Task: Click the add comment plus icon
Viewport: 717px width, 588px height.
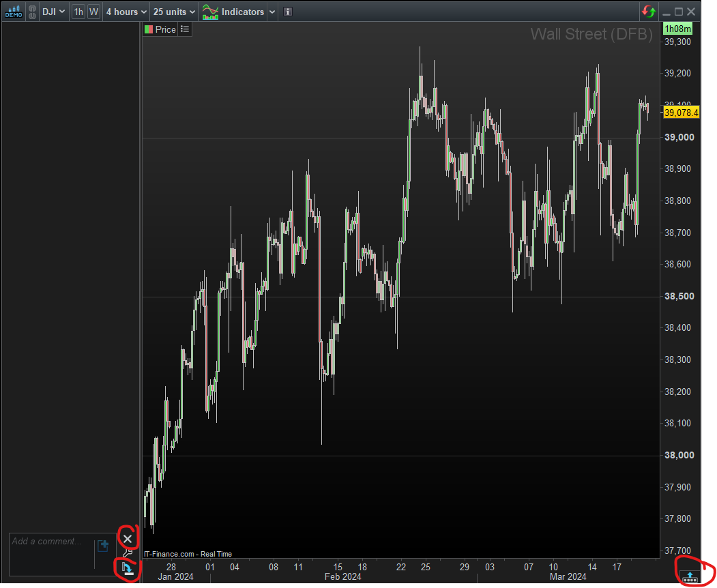Action: 103,546
